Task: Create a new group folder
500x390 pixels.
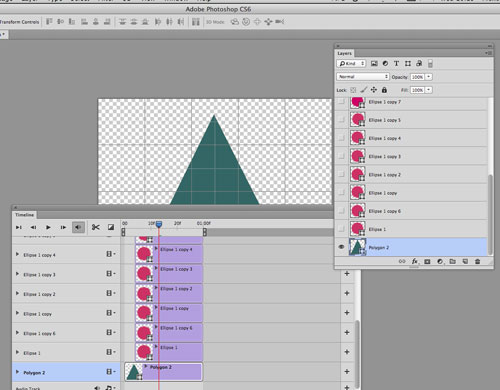Action: pos(452,261)
